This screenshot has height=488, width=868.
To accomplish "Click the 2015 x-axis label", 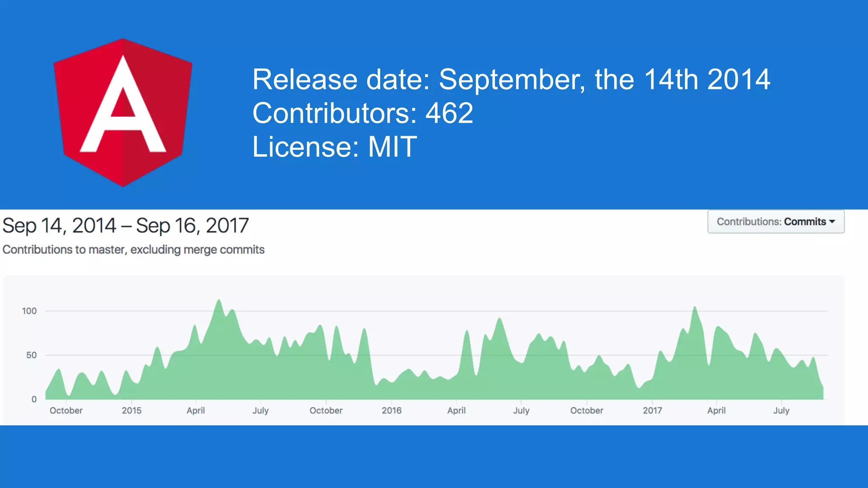I will 131,410.
